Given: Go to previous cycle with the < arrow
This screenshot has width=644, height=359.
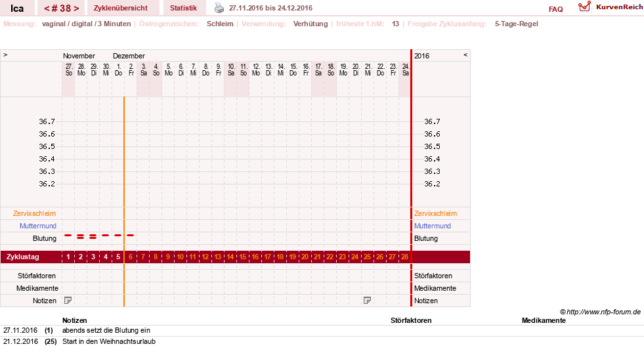Looking at the screenshot, I should pos(47,9).
